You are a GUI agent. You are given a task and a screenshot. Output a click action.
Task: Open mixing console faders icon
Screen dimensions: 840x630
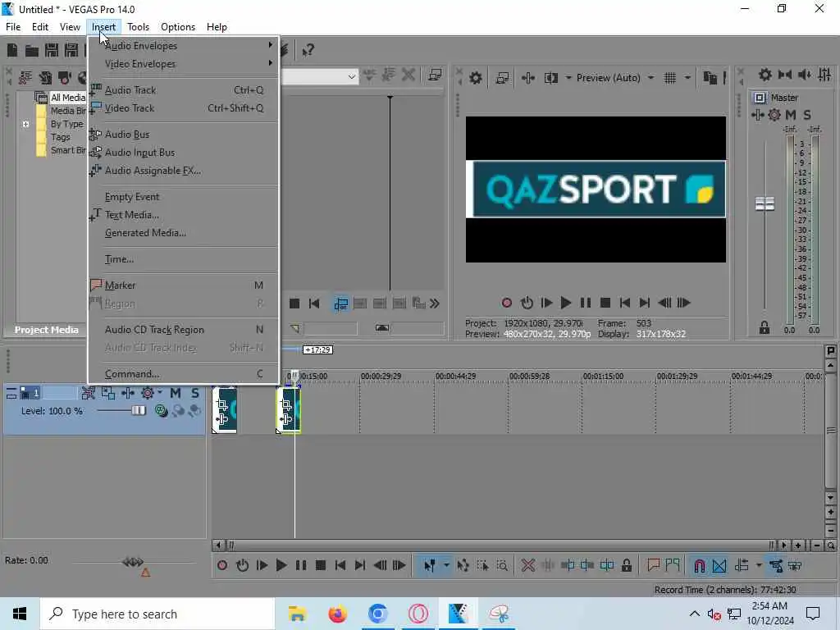coord(824,75)
